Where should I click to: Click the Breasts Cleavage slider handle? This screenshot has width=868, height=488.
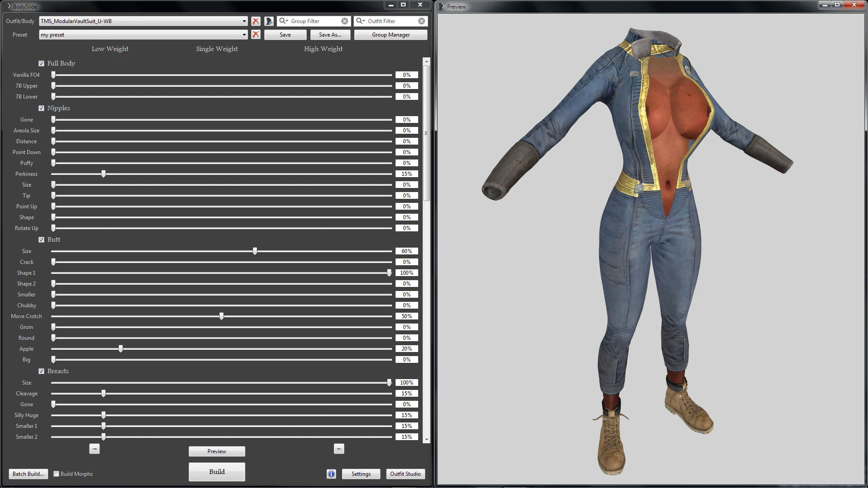point(104,394)
